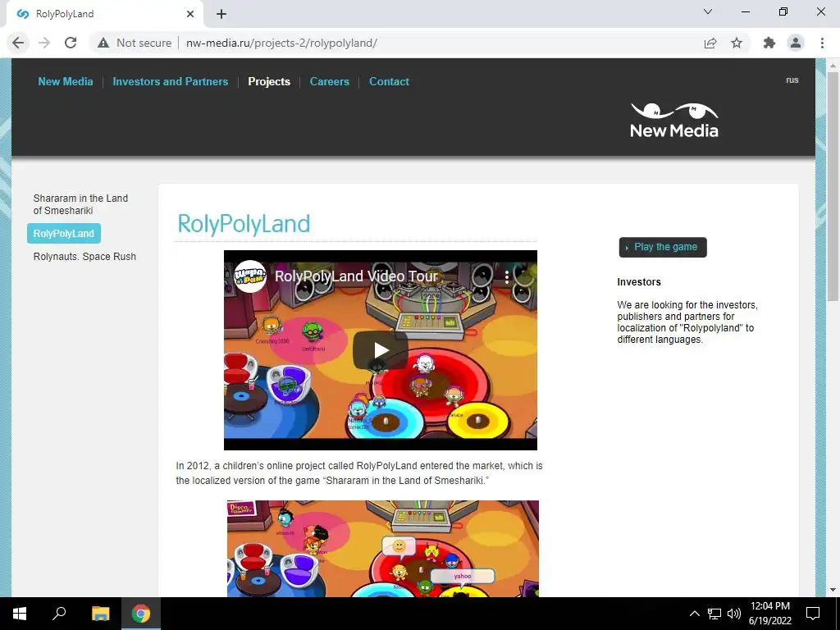This screenshot has width=840, height=630.
Task: Click the Chrome taskbar icon
Action: (141, 614)
